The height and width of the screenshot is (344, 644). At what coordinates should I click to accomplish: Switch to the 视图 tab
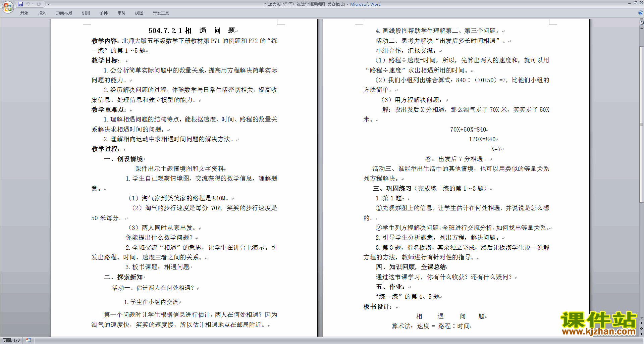point(139,13)
